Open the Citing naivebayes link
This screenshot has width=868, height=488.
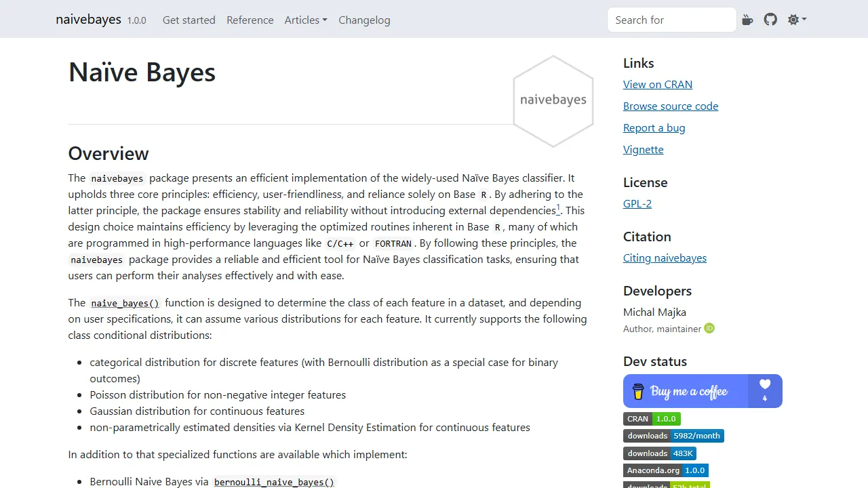[x=665, y=258]
